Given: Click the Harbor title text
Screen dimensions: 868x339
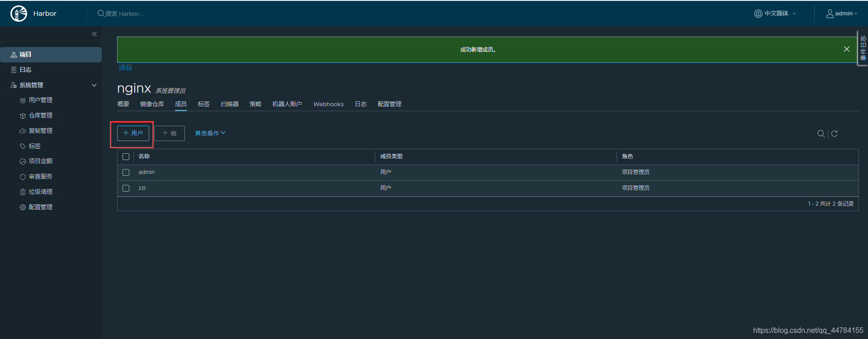Looking at the screenshot, I should coord(45,14).
